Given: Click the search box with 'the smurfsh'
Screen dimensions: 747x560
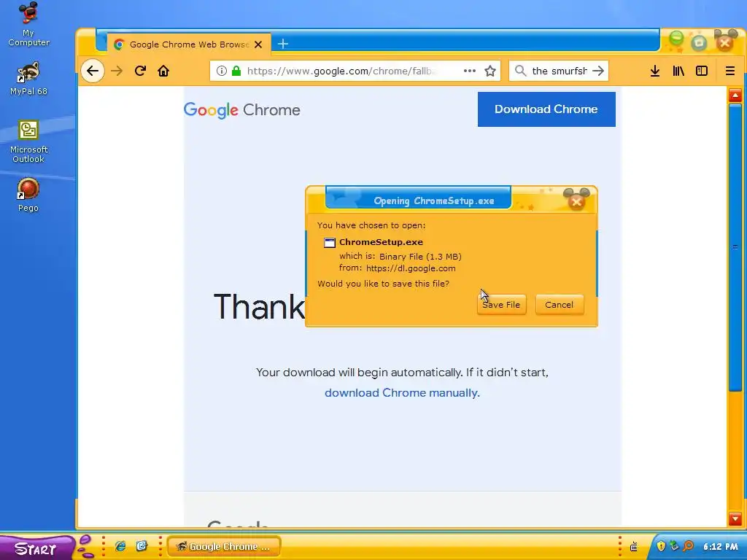Looking at the screenshot, I should pyautogui.click(x=560, y=71).
